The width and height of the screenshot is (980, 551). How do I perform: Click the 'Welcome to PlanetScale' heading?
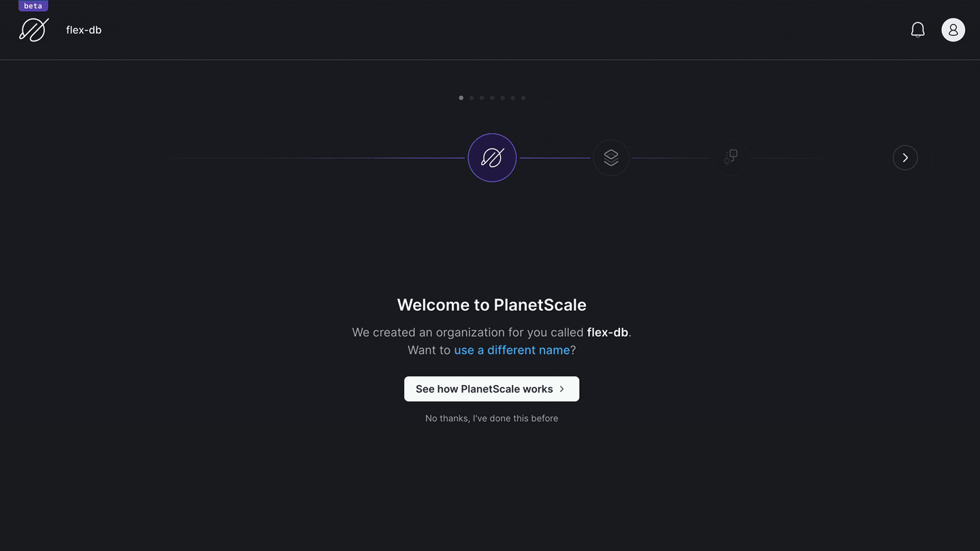491,305
